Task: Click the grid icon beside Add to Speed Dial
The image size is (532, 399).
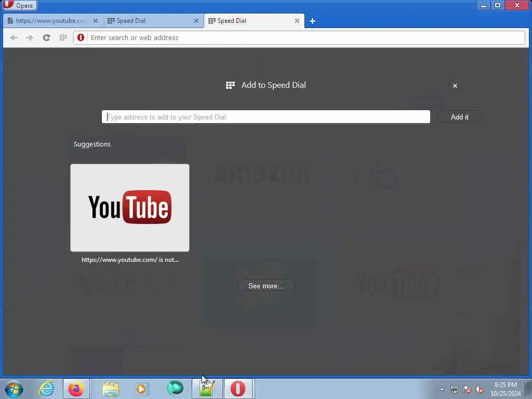Action: [230, 85]
